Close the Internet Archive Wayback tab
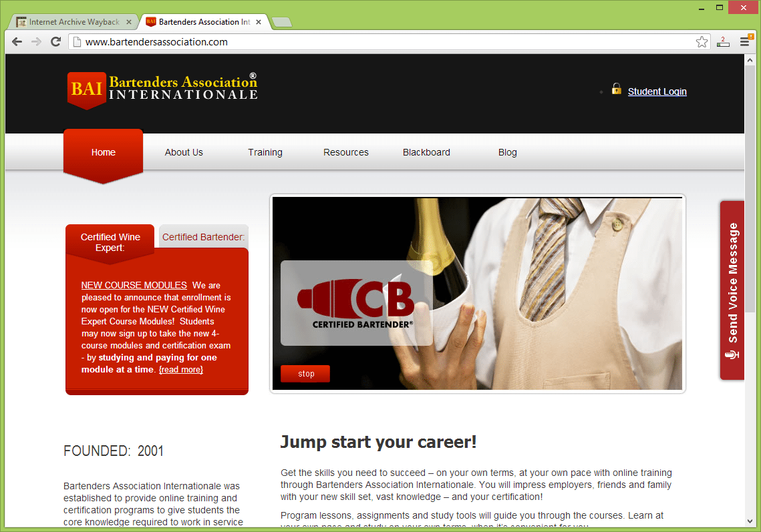The width and height of the screenshot is (761, 532). click(x=128, y=22)
